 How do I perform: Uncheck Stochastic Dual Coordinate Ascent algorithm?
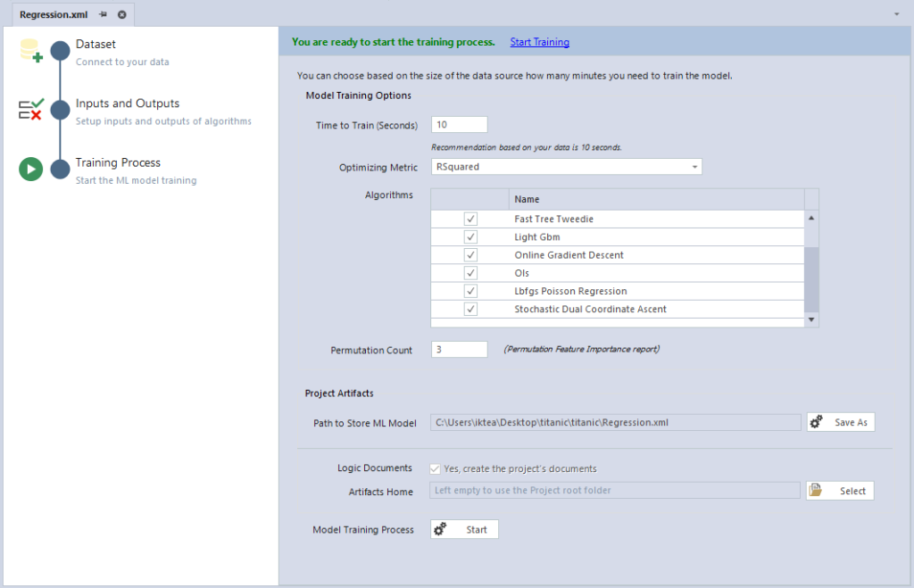[470, 309]
